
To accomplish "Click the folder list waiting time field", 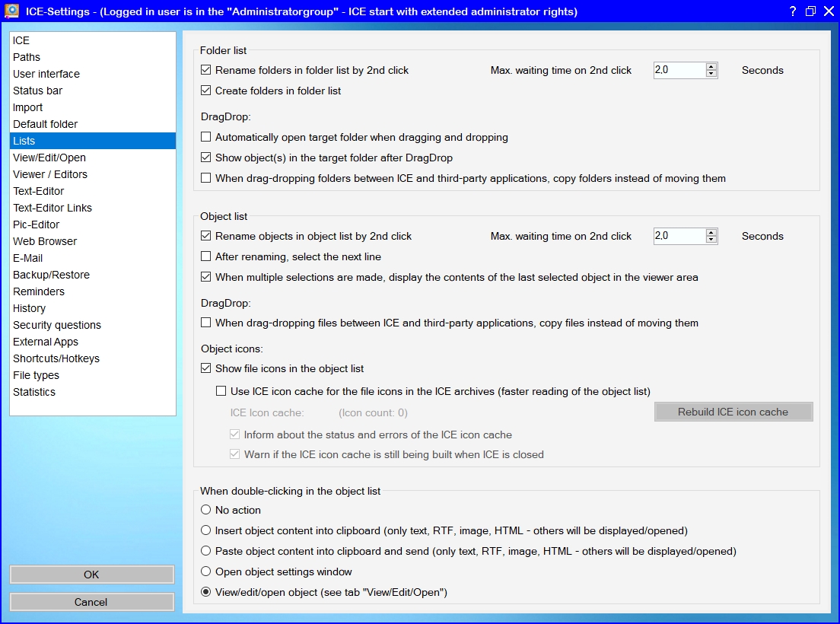I will [679, 70].
